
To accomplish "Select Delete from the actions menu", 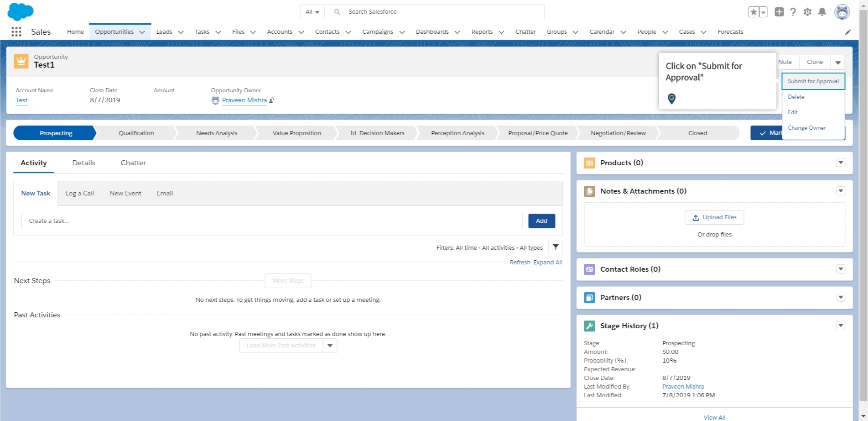I will click(813, 97).
